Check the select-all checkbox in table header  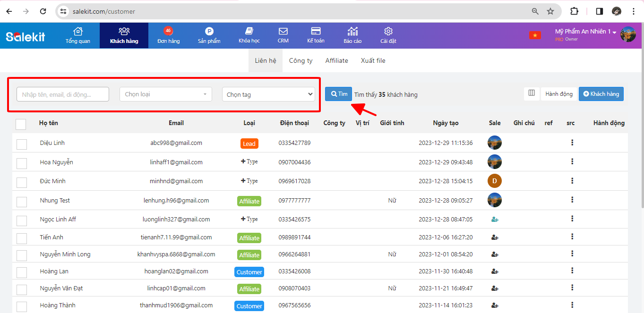pyautogui.click(x=21, y=124)
